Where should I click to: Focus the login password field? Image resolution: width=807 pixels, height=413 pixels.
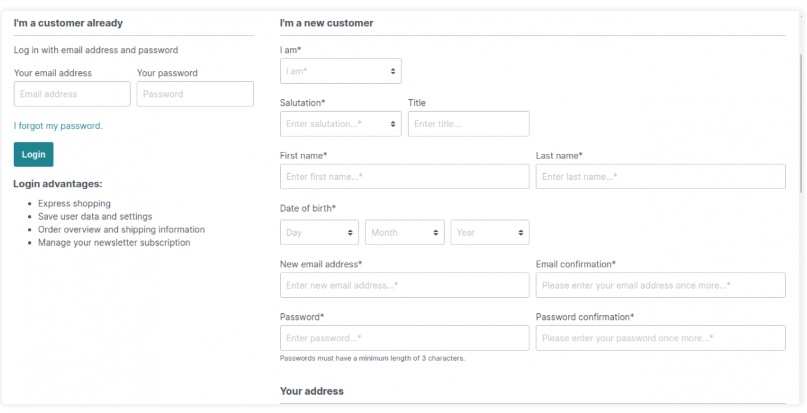pyautogui.click(x=195, y=94)
